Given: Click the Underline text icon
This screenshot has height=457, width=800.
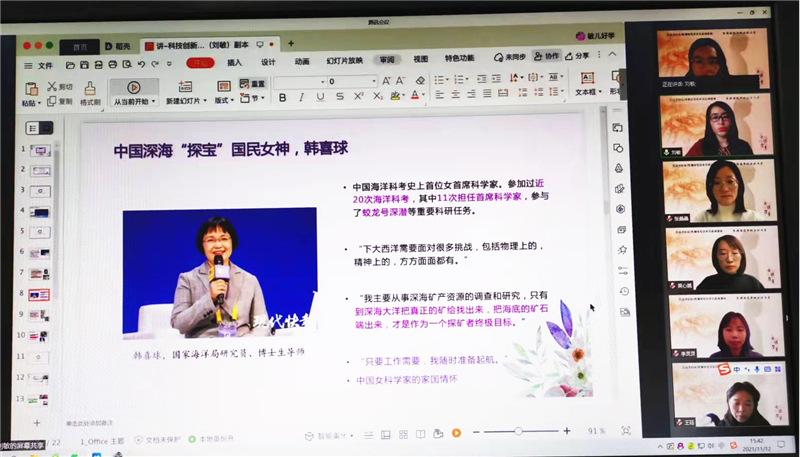Looking at the screenshot, I should tap(321, 97).
